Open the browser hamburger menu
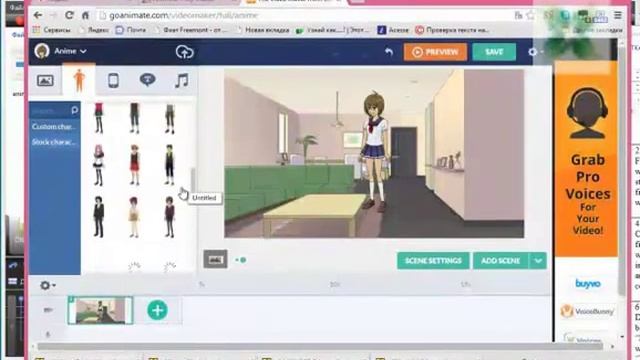The image size is (640, 360). (618, 16)
